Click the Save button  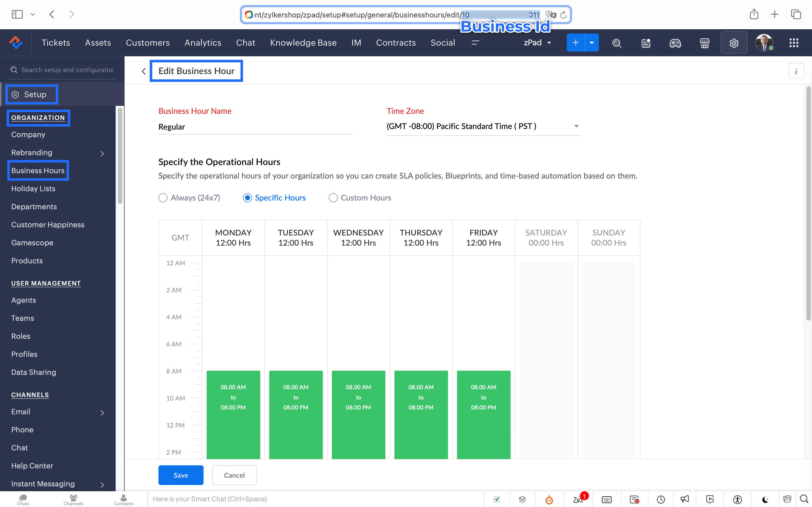point(180,475)
